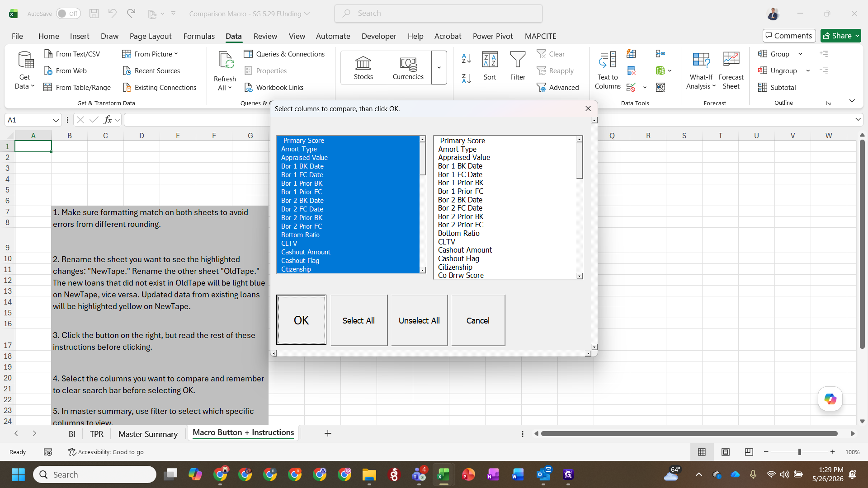The image size is (868, 488).
Task: Open From Web data import
Action: click(x=66, y=70)
